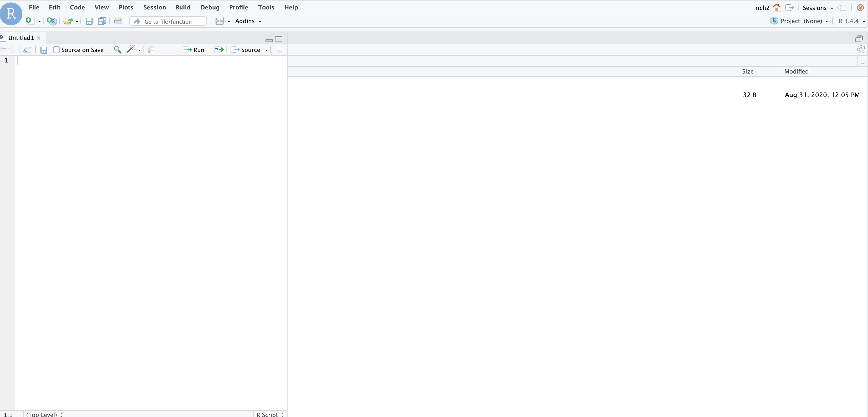Image resolution: width=868 pixels, height=417 pixels.
Task: Show document outline using the right-edge outline icon
Action: click(x=279, y=49)
